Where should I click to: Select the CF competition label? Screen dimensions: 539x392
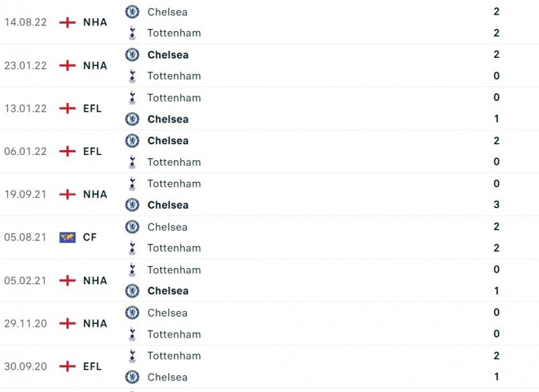point(90,237)
